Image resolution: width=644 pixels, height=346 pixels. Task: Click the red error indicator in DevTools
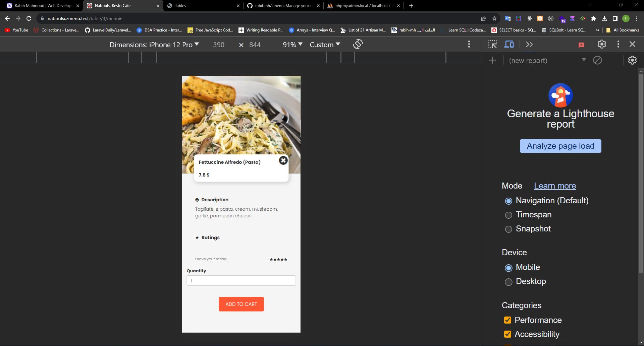point(582,45)
